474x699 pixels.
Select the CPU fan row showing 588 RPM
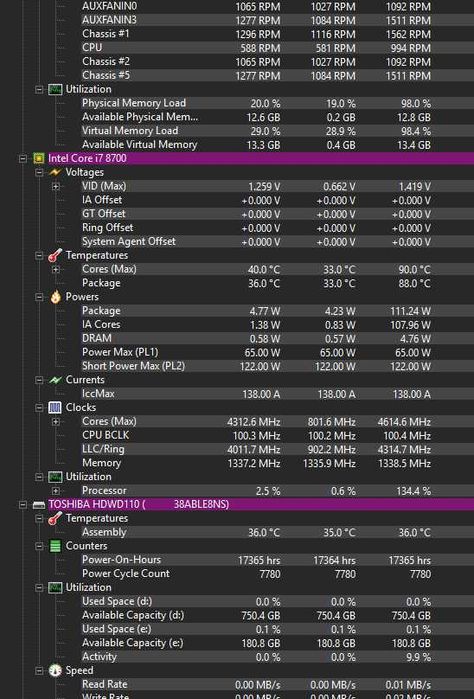(277, 48)
